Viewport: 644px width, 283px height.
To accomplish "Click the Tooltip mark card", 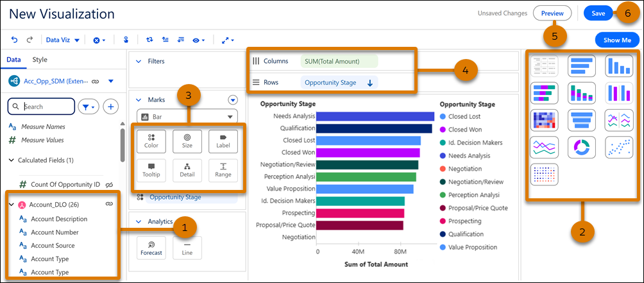I will point(151,171).
